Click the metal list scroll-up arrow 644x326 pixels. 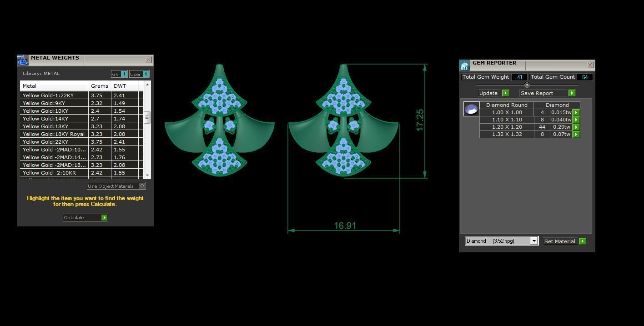pyautogui.click(x=147, y=85)
